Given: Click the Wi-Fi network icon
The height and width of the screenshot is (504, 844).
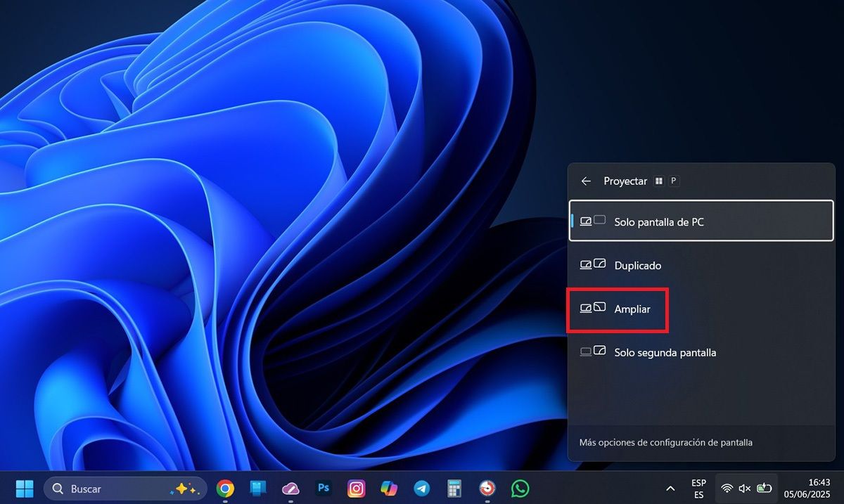Looking at the screenshot, I should pyautogui.click(x=727, y=489).
